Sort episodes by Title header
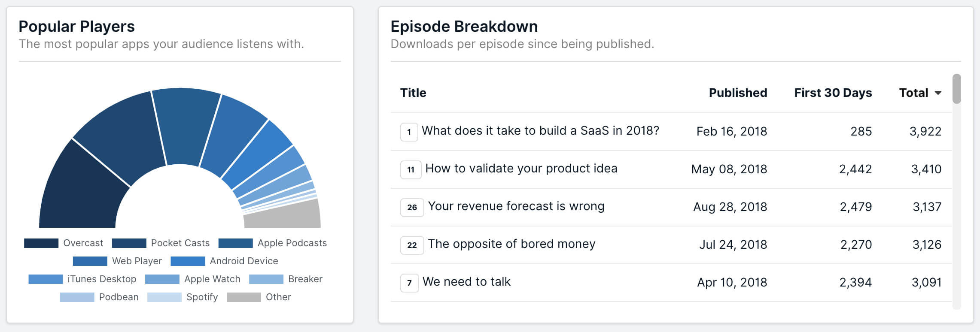This screenshot has width=980, height=332. pyautogui.click(x=413, y=93)
